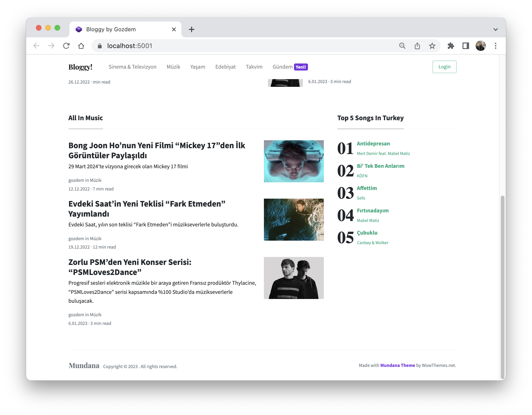Open zoom magnifier icon in address bar
The height and width of the screenshot is (415, 532).
(402, 46)
